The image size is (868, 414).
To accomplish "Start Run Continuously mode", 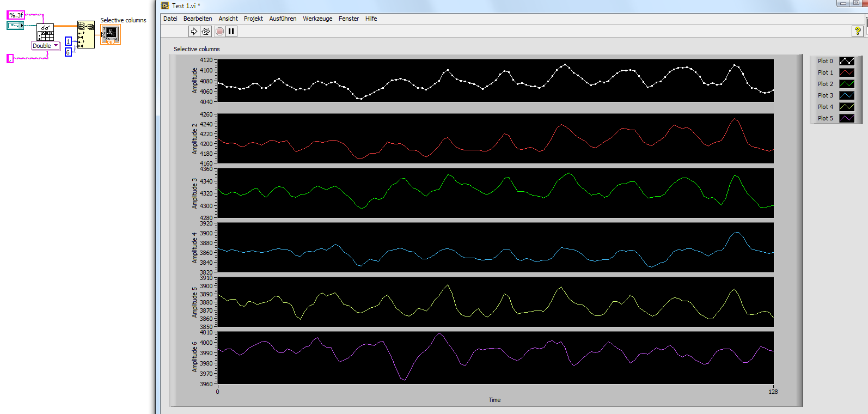I will coord(206,31).
